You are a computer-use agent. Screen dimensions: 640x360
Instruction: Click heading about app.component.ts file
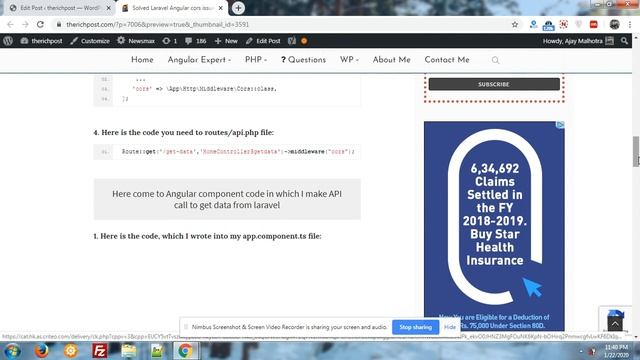(207, 236)
